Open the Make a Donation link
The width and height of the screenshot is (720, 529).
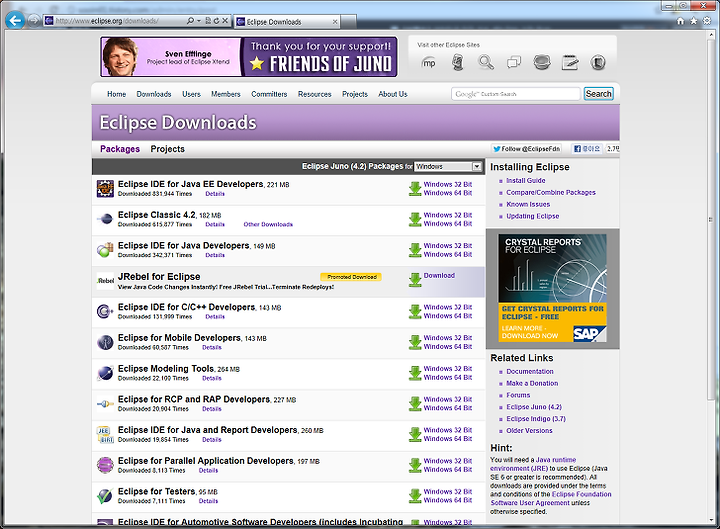[532, 383]
